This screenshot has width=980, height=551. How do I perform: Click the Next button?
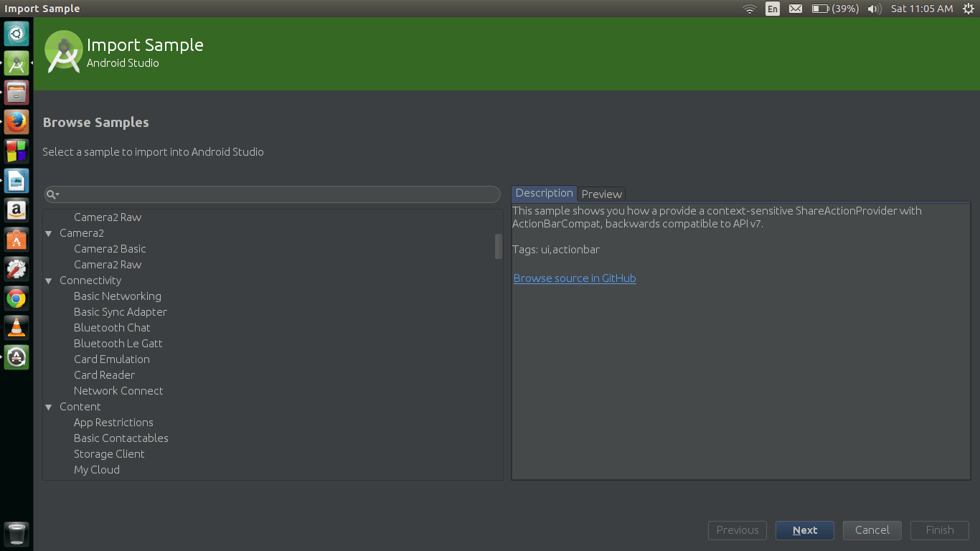click(805, 530)
